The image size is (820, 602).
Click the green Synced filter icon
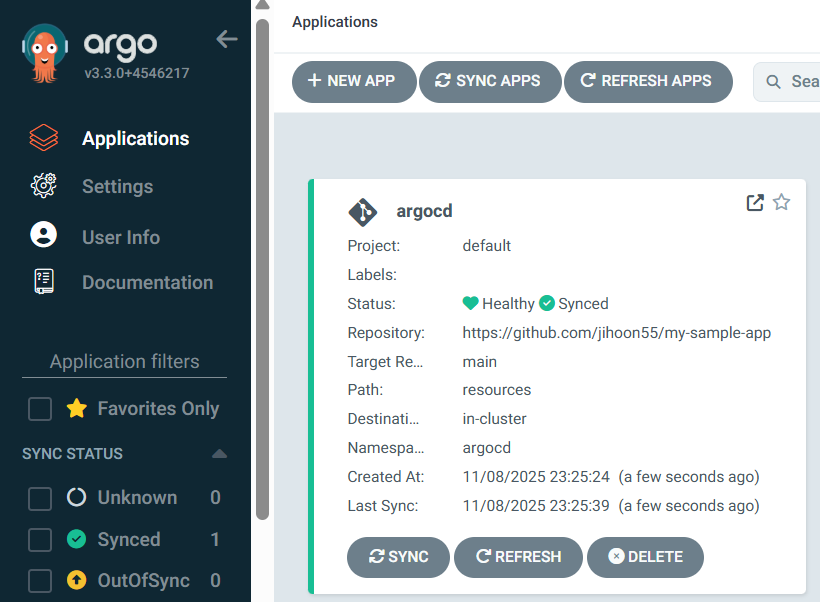[x=76, y=539]
